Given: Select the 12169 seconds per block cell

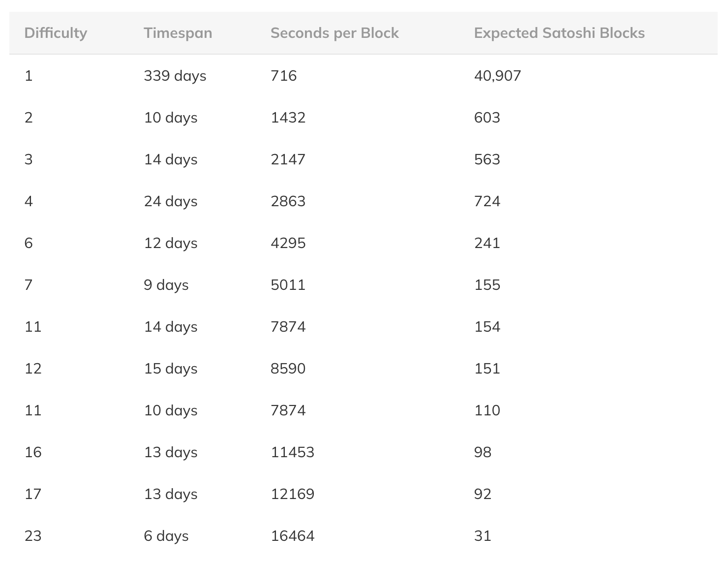Looking at the screenshot, I should (x=292, y=494).
